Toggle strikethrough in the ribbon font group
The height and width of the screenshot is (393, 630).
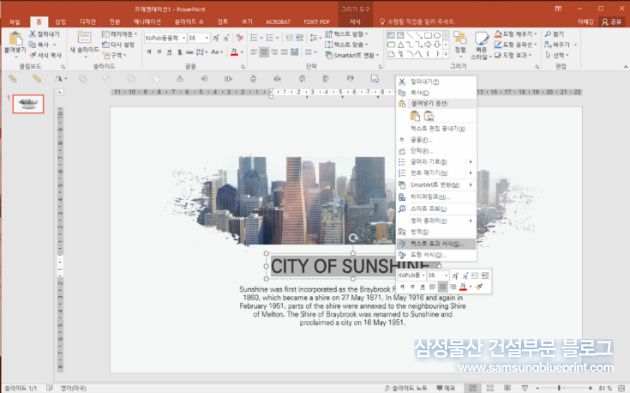pos(189,52)
